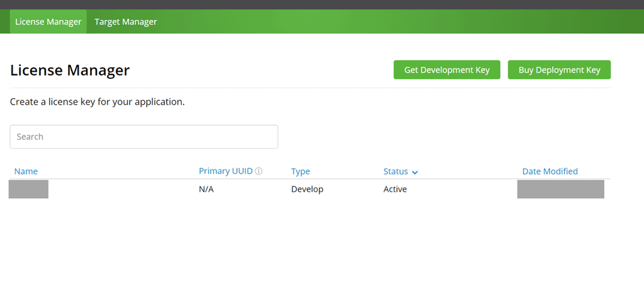Screen dimensions: 644x301
Task: Select the N/A Primary UUID cell
Action: pos(206,189)
